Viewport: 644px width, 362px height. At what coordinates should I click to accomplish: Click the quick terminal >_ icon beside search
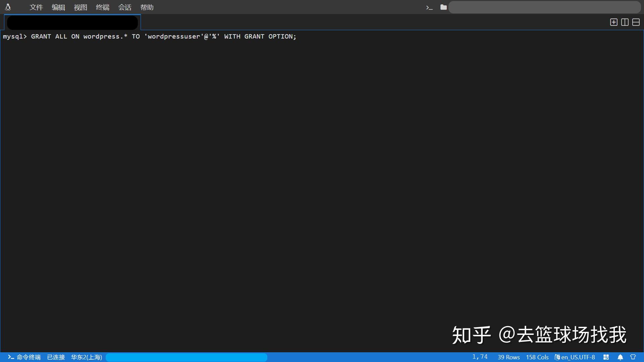coord(429,7)
